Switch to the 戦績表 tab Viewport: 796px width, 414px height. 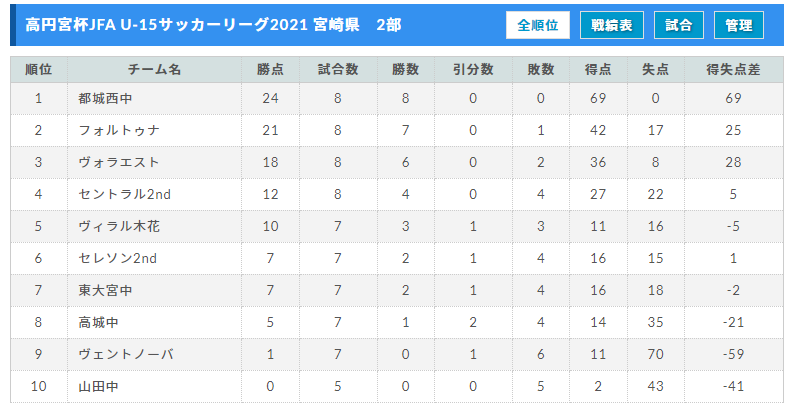(611, 25)
